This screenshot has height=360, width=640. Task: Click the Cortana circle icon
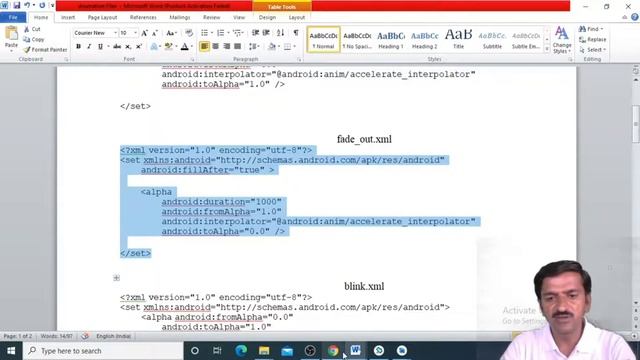click(x=195, y=351)
